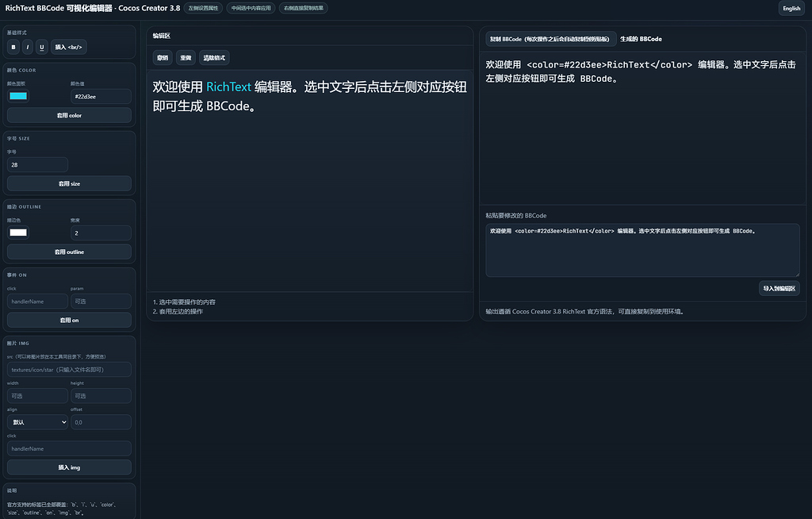Click the 生成的 BBCode heading
The width and height of the screenshot is (812, 519).
pyautogui.click(x=641, y=39)
